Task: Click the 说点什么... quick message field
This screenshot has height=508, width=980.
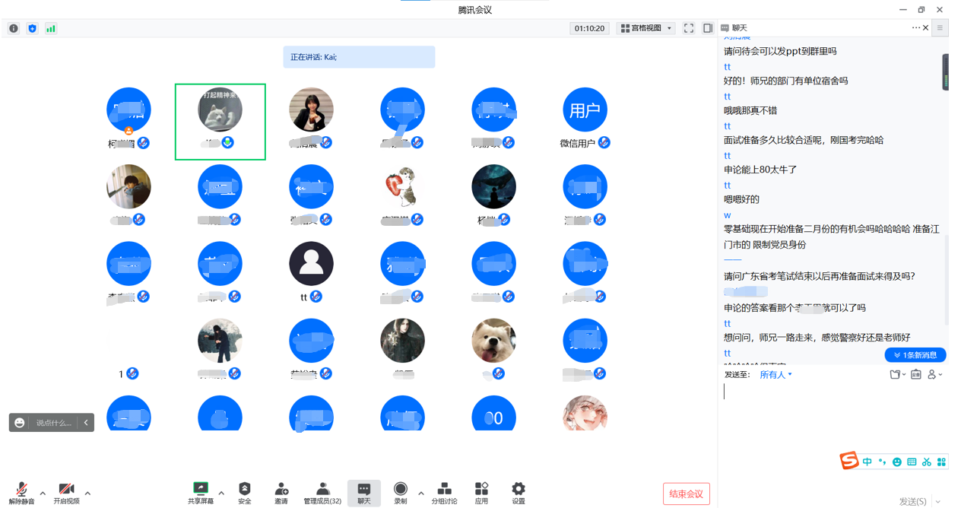Action: point(54,422)
